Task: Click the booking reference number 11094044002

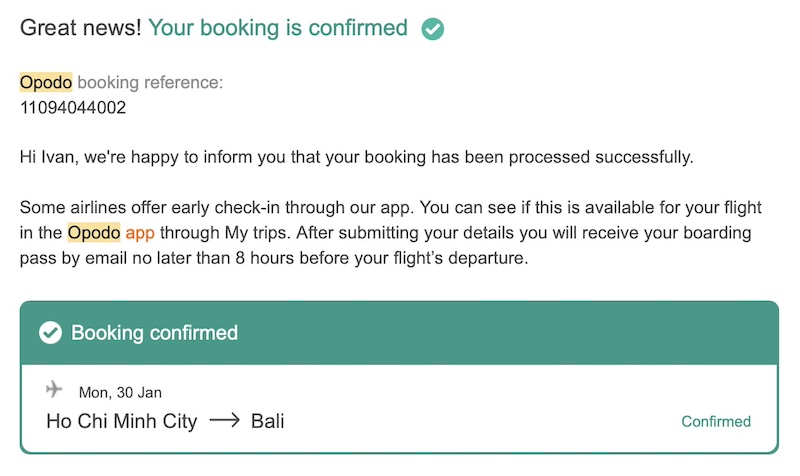Action: pos(73,107)
